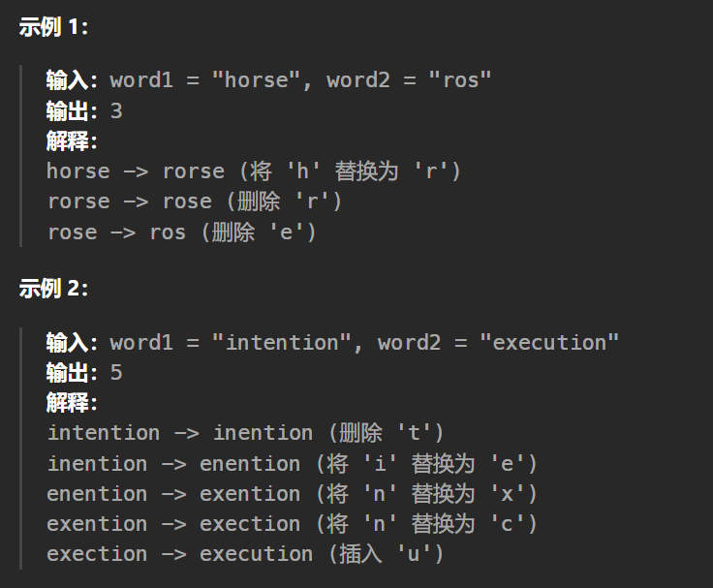Screen dimensions: 713x588
Task: Click the line rose -> ros
Action: (181, 232)
